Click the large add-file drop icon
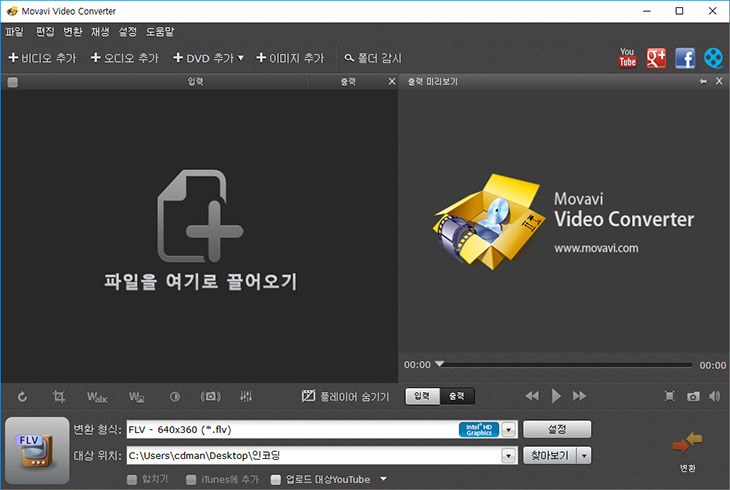 [200, 216]
